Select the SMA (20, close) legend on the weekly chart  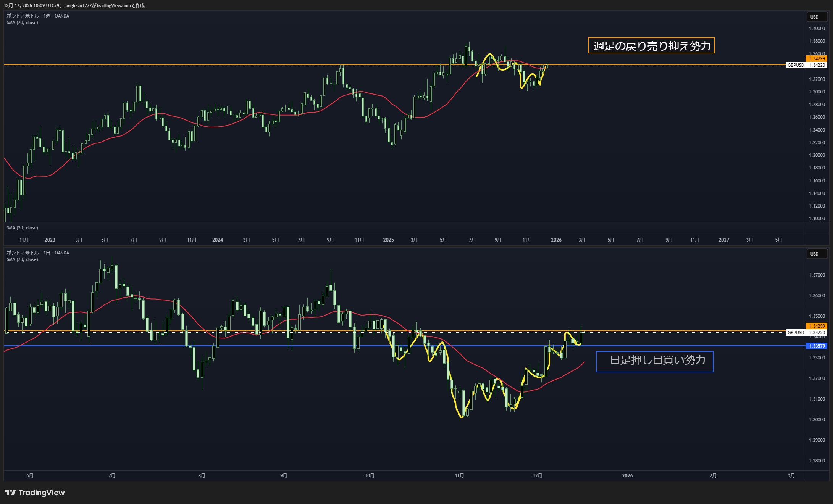click(22, 23)
